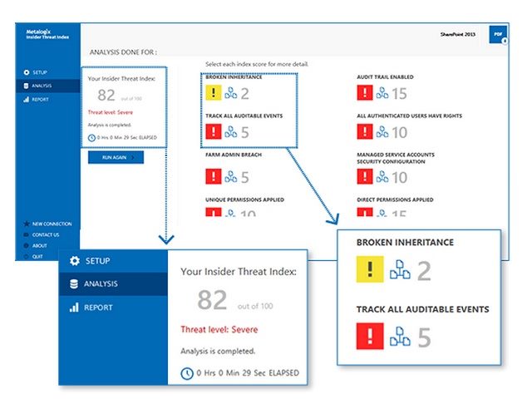The image size is (532, 399).
Task: Click the bar chart icon next to Report in the enlarged callout
Action: tap(74, 308)
